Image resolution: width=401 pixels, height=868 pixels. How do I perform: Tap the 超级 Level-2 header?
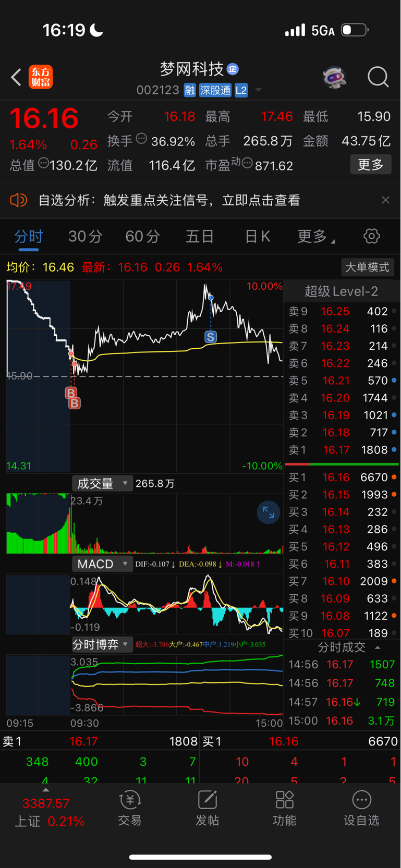(x=341, y=291)
